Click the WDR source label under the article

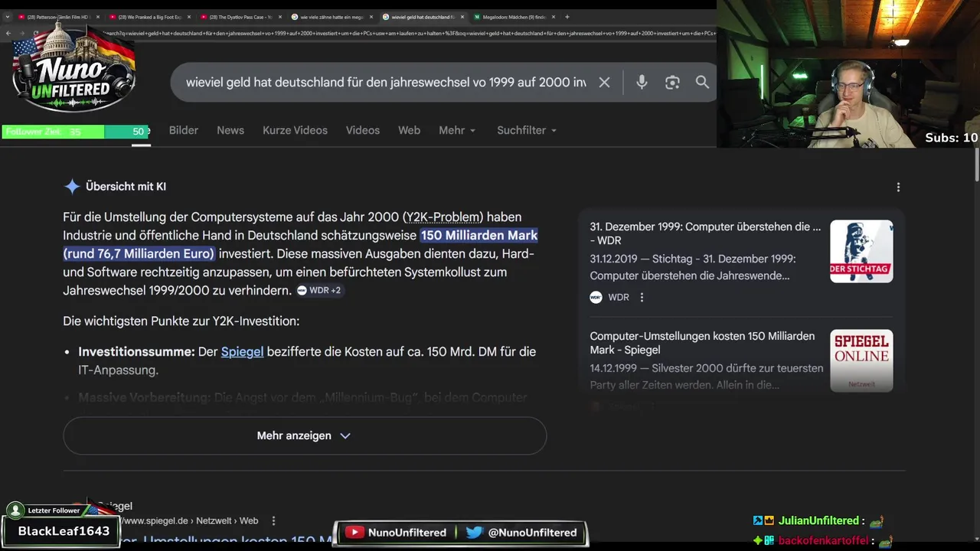pos(618,297)
